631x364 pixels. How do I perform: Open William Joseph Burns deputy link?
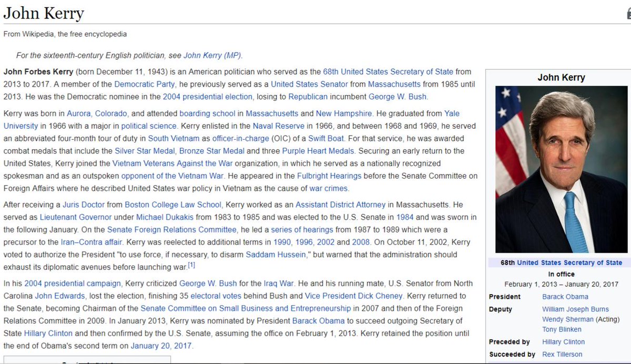click(575, 310)
